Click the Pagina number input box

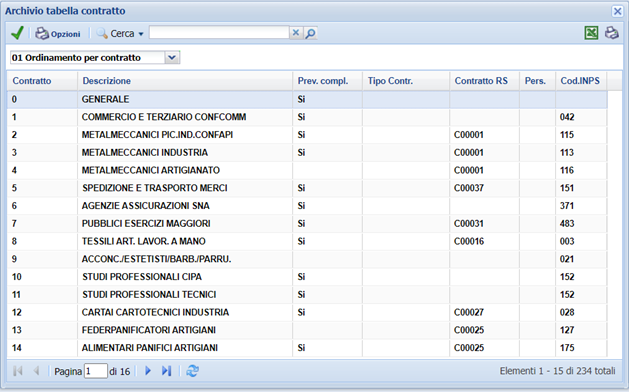pyautogui.click(x=95, y=371)
